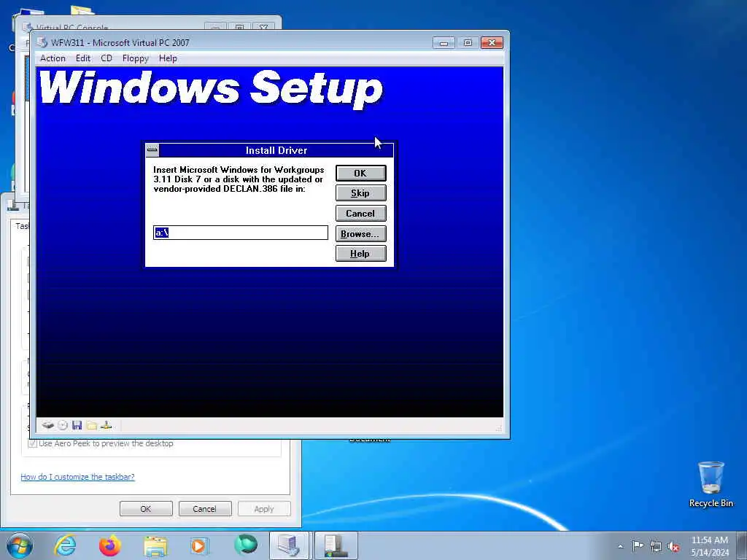Open muted volume tray icon

(673, 546)
